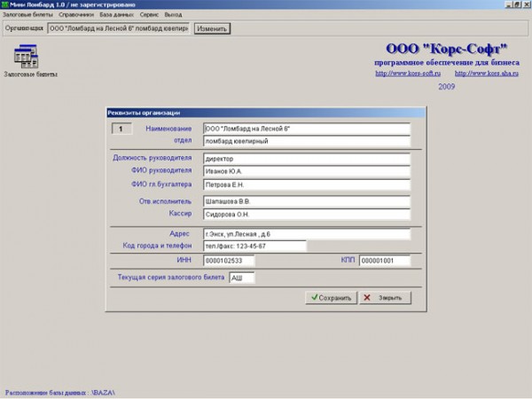Open the Справочники menu
Image resolution: width=532 pixels, height=399 pixels.
[76, 15]
